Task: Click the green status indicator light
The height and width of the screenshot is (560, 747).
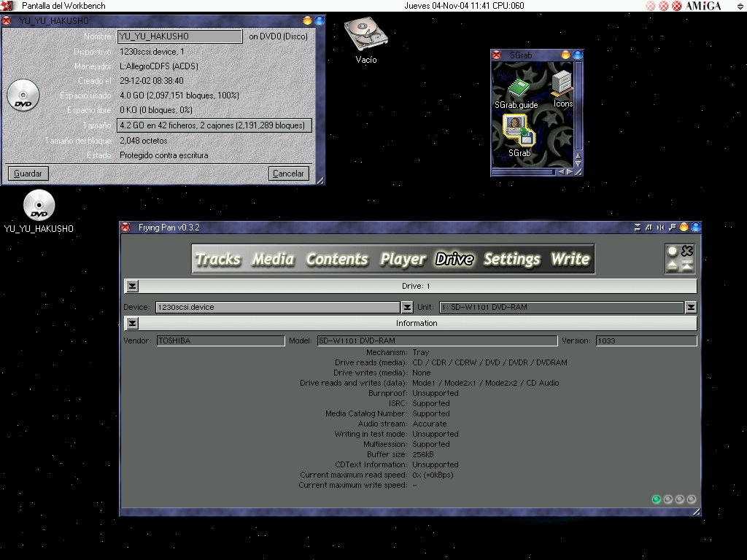Action: coord(656,499)
